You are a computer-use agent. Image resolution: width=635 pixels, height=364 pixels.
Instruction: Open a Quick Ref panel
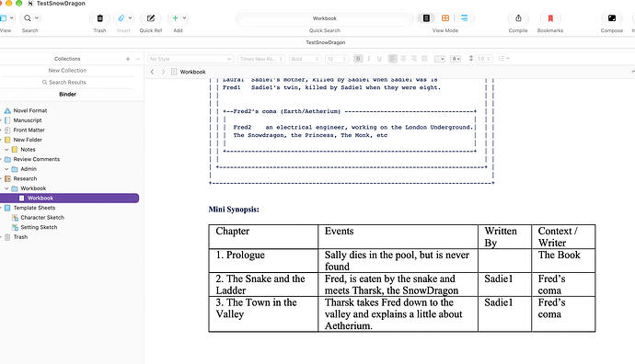151,18
